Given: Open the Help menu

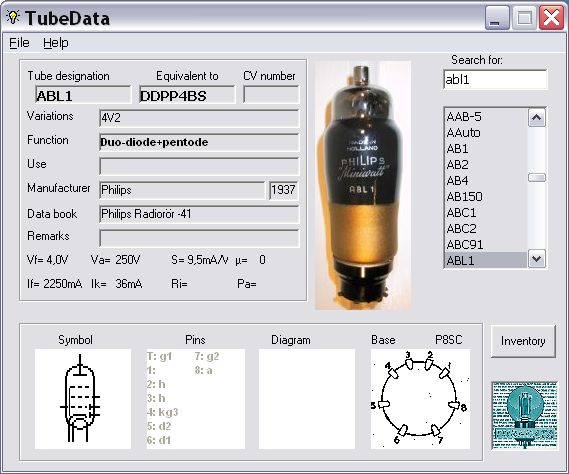Looking at the screenshot, I should [56, 43].
